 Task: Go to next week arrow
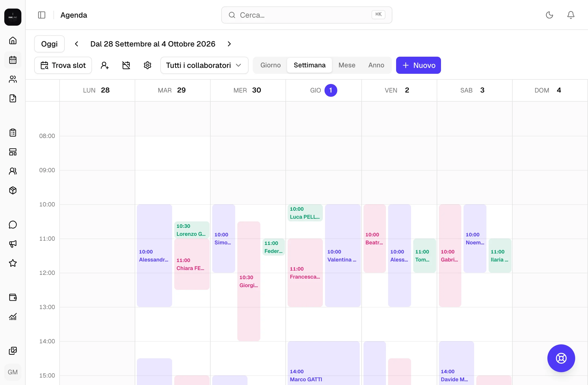coord(229,44)
